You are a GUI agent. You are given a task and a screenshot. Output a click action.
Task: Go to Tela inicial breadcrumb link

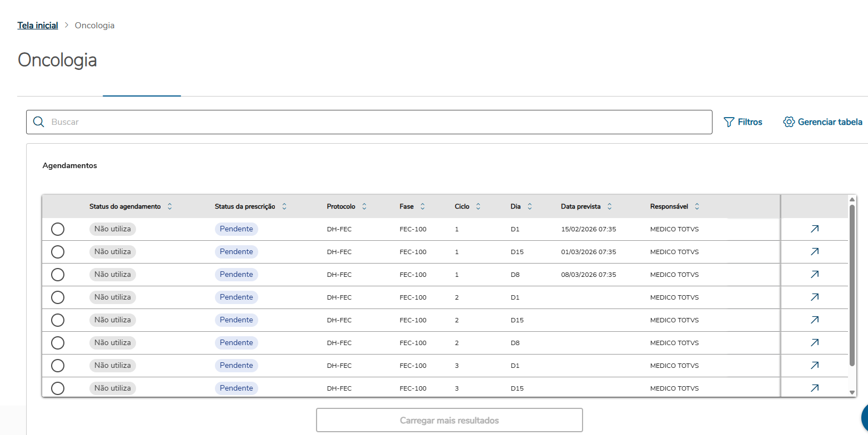point(38,26)
